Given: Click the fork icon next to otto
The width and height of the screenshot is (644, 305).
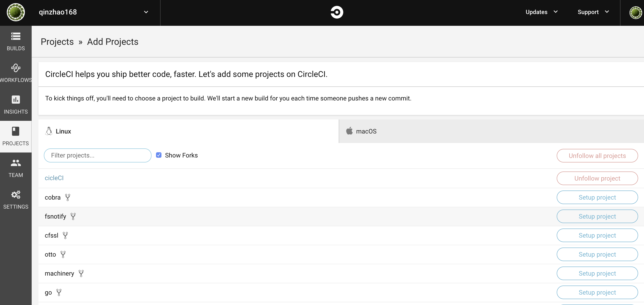Looking at the screenshot, I should pos(63,255).
